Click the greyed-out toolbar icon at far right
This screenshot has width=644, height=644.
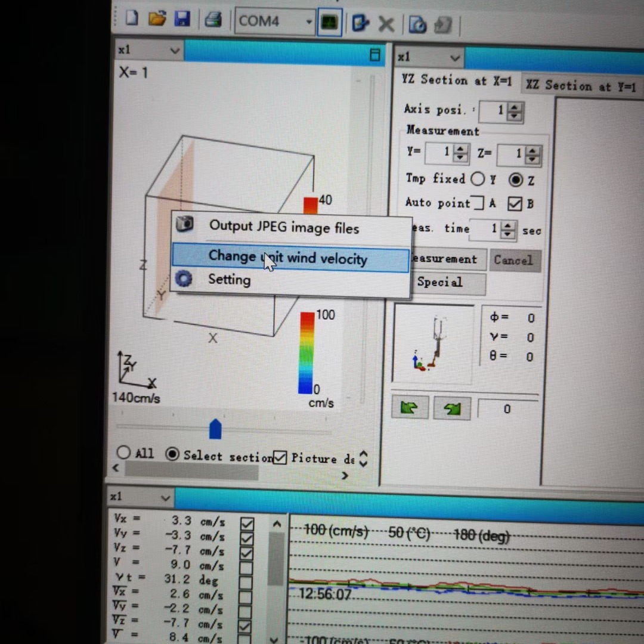point(442,26)
